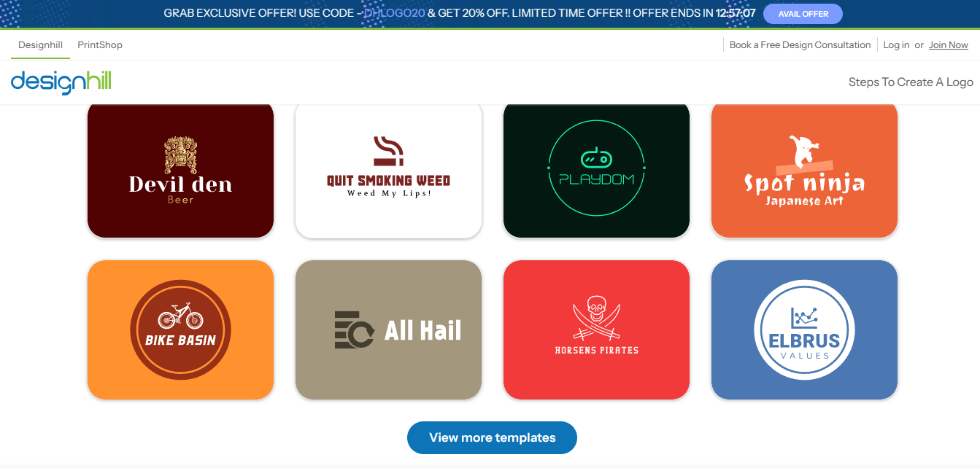
Task: Click the DHLOGO20 promo code text
Action: (395, 13)
